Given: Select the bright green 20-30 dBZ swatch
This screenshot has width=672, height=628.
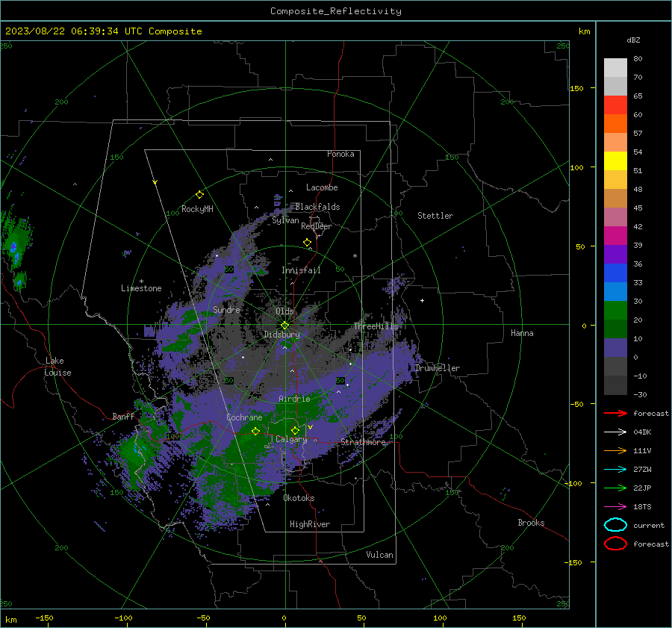Looking at the screenshot, I should [x=615, y=311].
